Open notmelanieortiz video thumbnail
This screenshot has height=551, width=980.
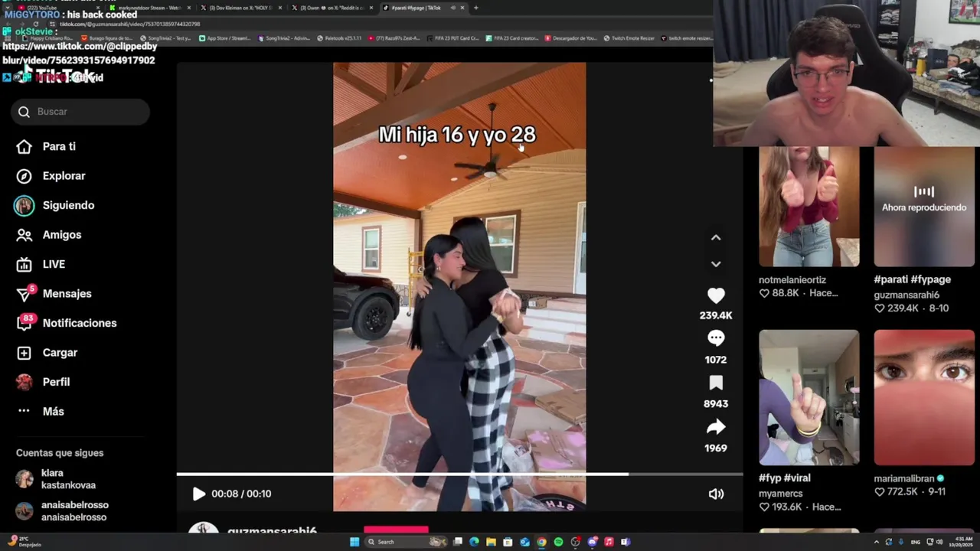coord(808,207)
